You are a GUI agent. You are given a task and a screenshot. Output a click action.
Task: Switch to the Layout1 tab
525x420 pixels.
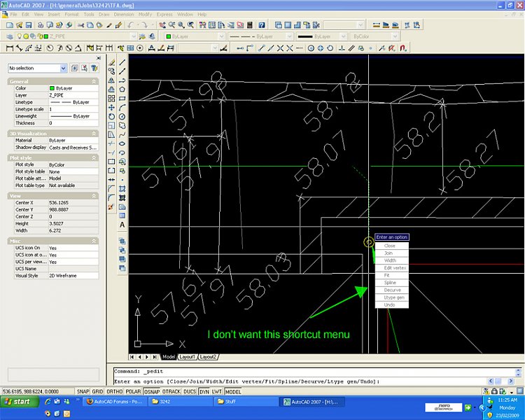coord(187,357)
